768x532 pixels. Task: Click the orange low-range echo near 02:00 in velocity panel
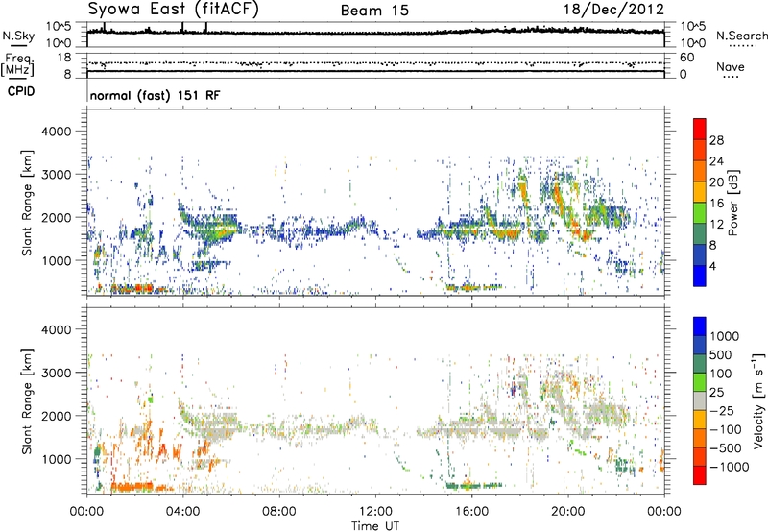(x=133, y=487)
